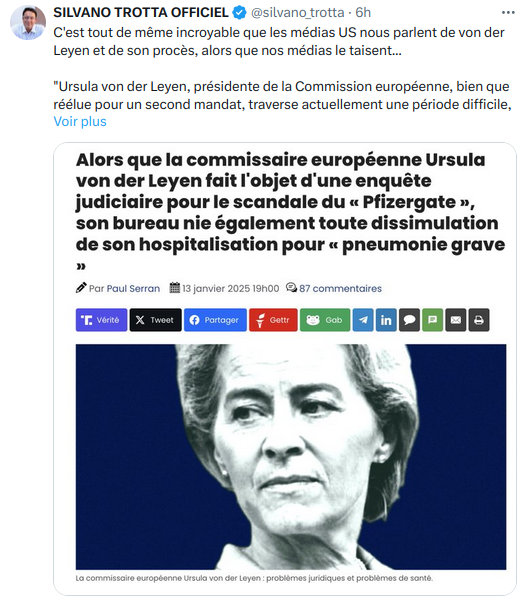The height and width of the screenshot is (597, 517).
Task: Share the article by email icon
Action: (x=456, y=320)
